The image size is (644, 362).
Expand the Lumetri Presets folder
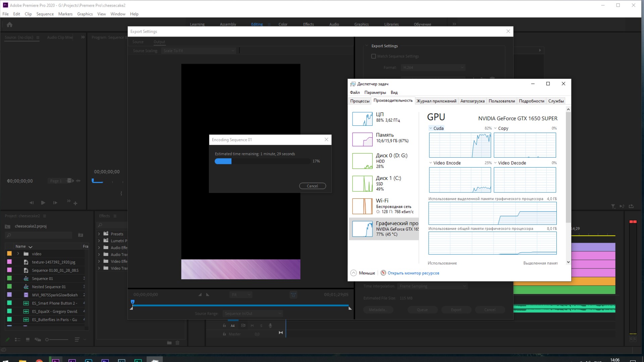(x=99, y=241)
